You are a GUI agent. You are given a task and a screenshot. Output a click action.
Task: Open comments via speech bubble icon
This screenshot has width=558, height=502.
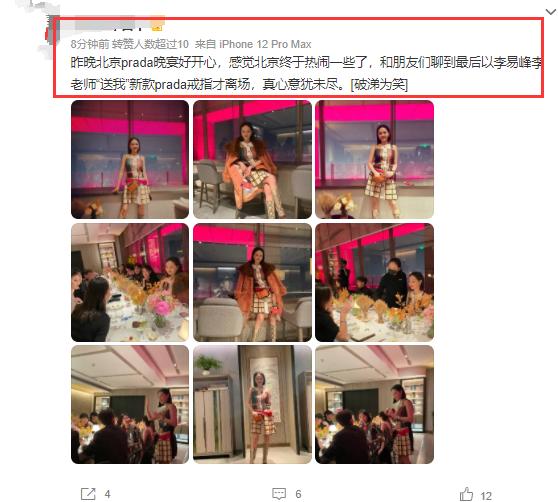click(279, 494)
